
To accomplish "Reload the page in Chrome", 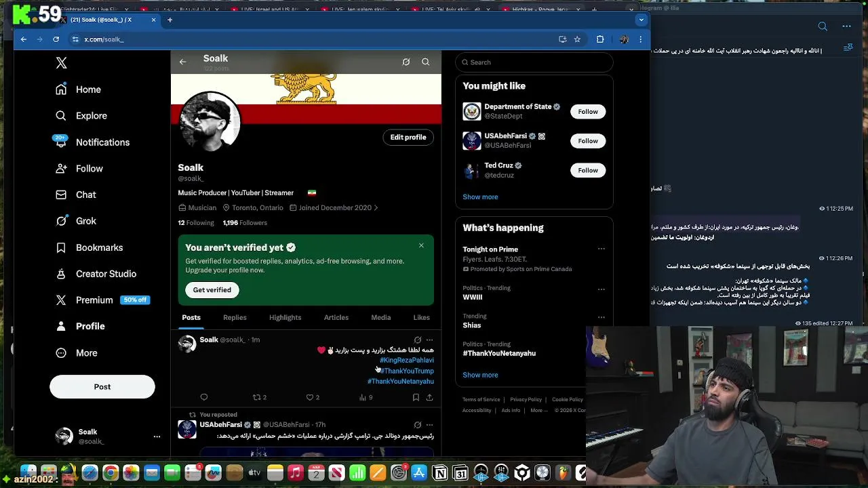I will 56,39.
